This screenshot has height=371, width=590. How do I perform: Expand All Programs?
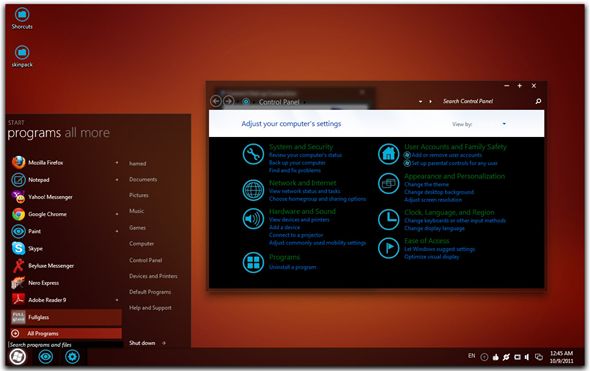66,333
